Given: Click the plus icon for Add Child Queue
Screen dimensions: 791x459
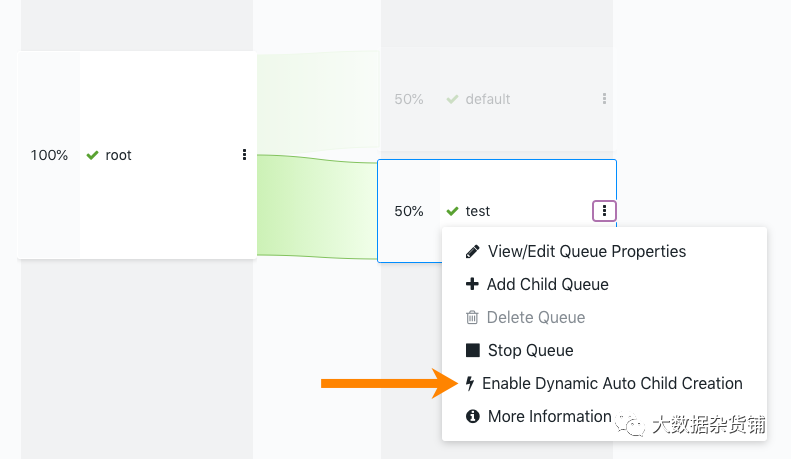Looking at the screenshot, I should click(x=473, y=285).
